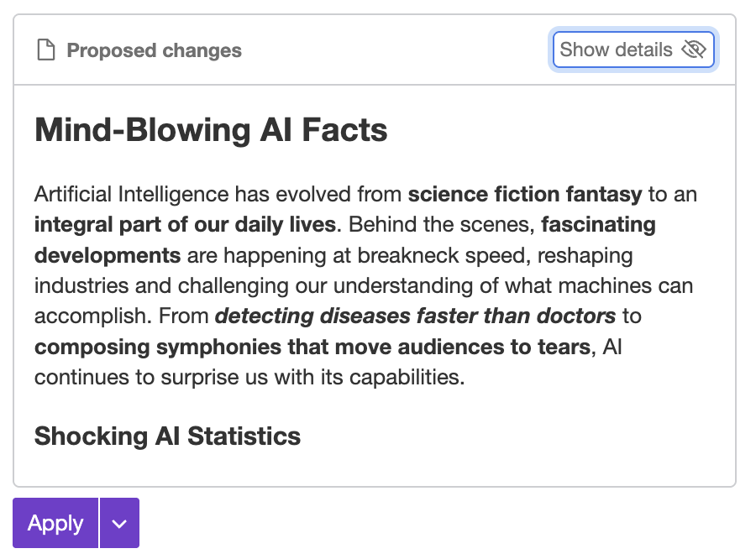Viewport: 756px width, 559px height.
Task: Select the Shocking AI Statistics subheading
Action: 167,436
